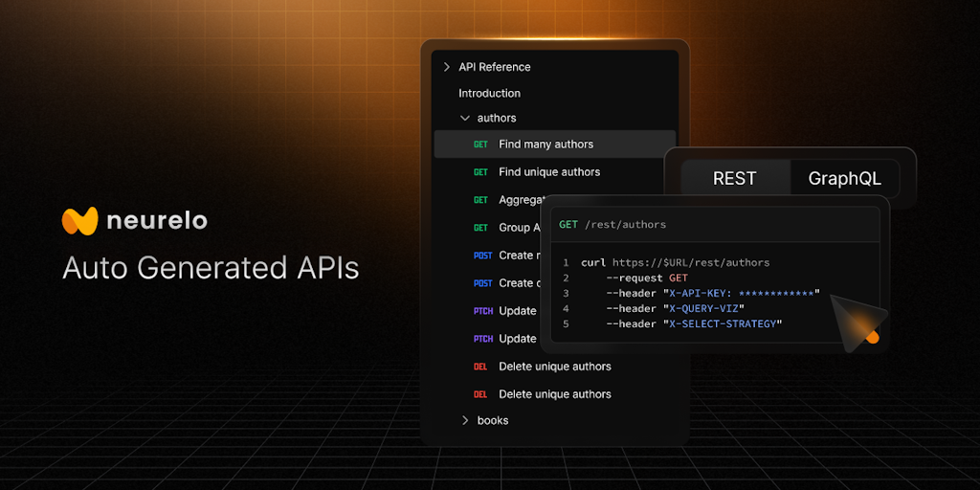This screenshot has width=980, height=490.
Task: Click the X-SELECT-STRATEGY header code line
Action: [694, 323]
